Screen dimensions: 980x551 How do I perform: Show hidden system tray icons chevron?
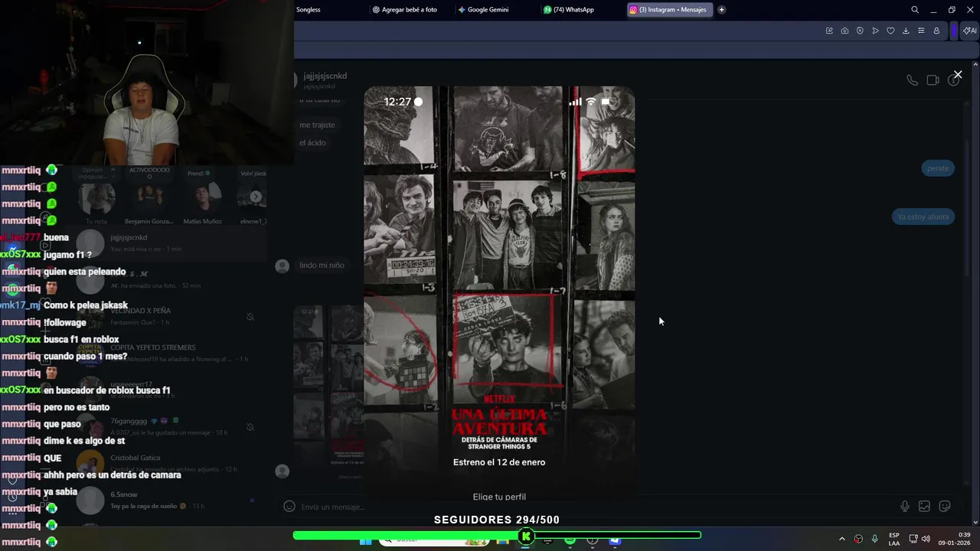pyautogui.click(x=842, y=539)
